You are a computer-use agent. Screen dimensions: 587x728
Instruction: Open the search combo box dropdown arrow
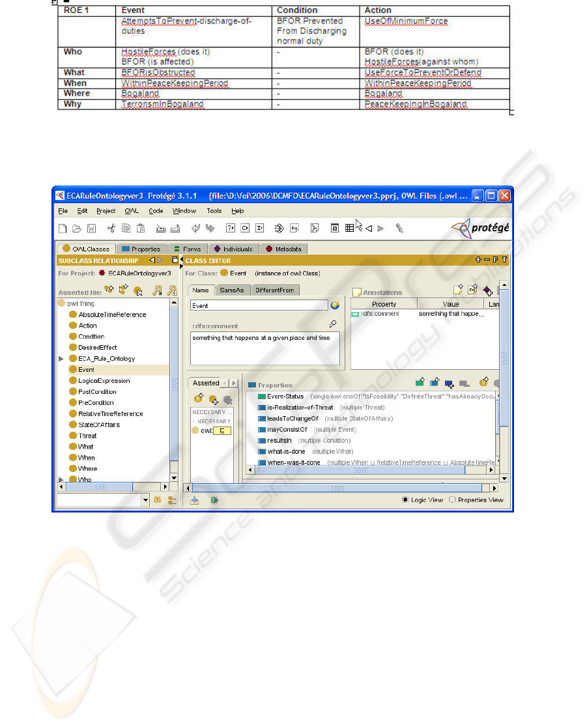(146, 500)
